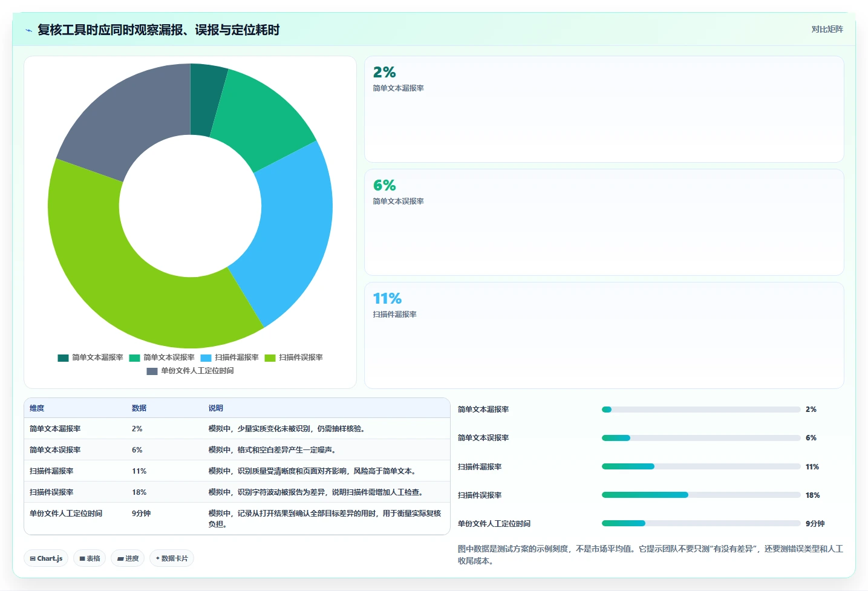
Task: Click the 简单文本漏报率 progress bar
Action: (701, 410)
